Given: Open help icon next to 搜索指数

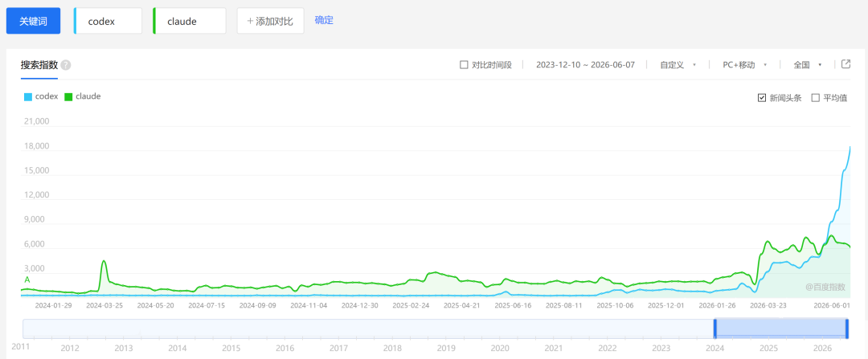Looking at the screenshot, I should coord(66,65).
